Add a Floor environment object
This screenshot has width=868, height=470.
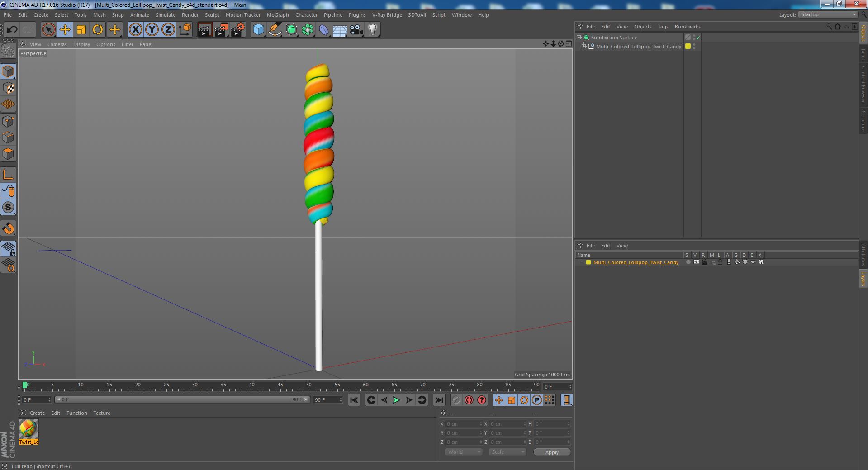[x=340, y=30]
